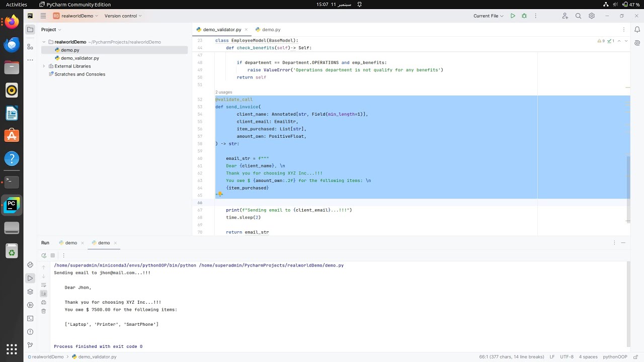The image size is (644, 362).
Task: Open Search Everywhere magnifier
Action: point(579,16)
